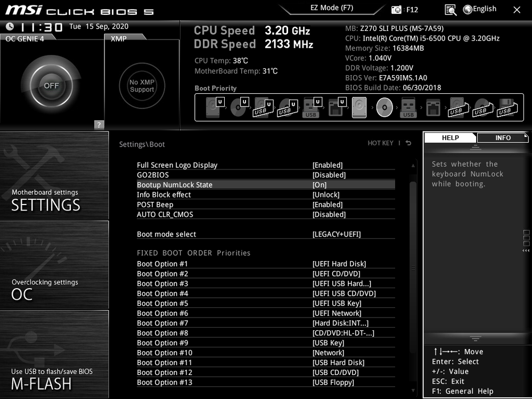Select the highlighted CD/DVD disc boot priority icon

point(384,108)
